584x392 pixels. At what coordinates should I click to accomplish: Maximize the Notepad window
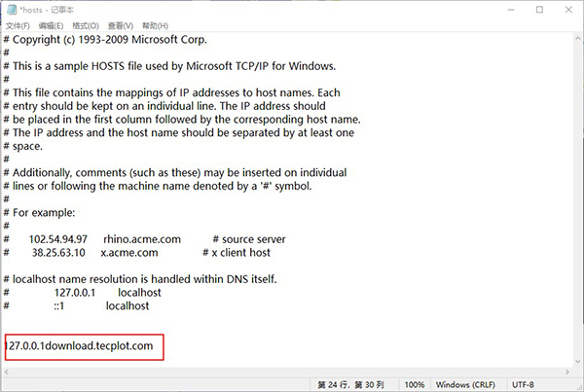(538, 9)
